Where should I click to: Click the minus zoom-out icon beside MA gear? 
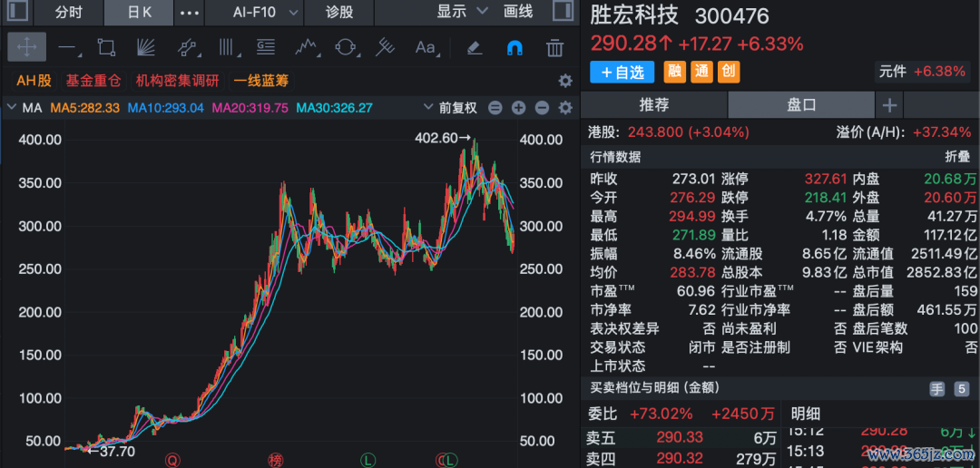(x=542, y=107)
